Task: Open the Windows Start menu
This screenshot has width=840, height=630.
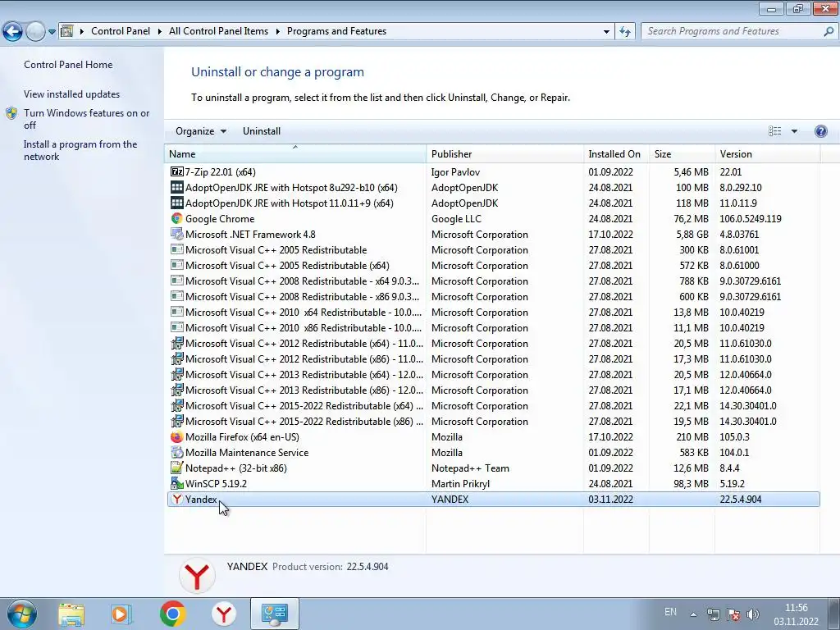Action: (x=21, y=614)
